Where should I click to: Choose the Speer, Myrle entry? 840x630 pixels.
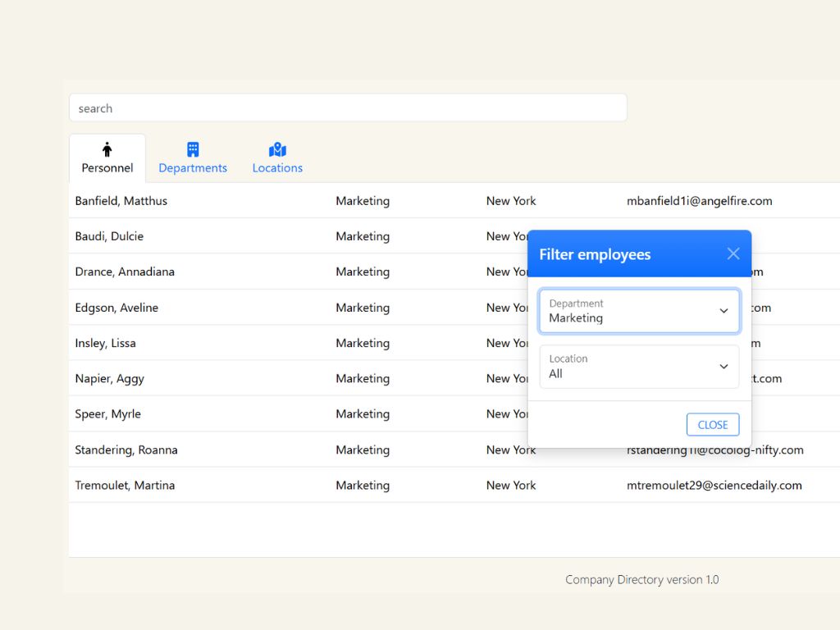click(x=107, y=414)
